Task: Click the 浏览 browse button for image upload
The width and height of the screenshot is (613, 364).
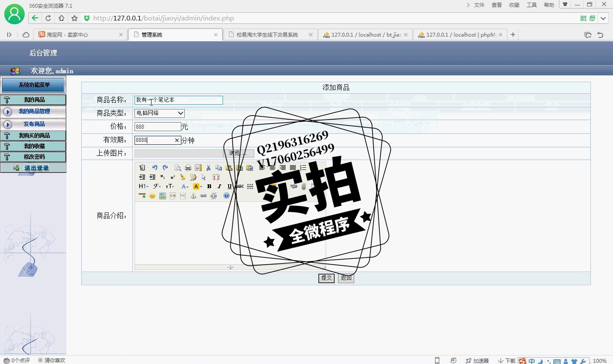Action: coord(238,153)
